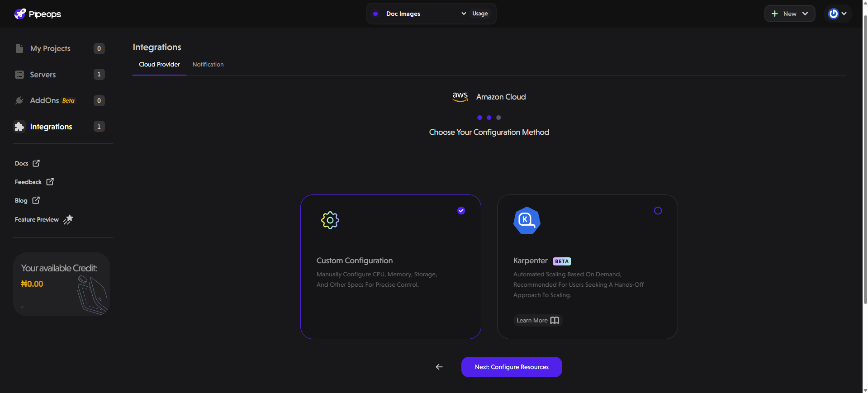
Task: Click the Karpenter hexagon logo icon
Action: point(527,220)
